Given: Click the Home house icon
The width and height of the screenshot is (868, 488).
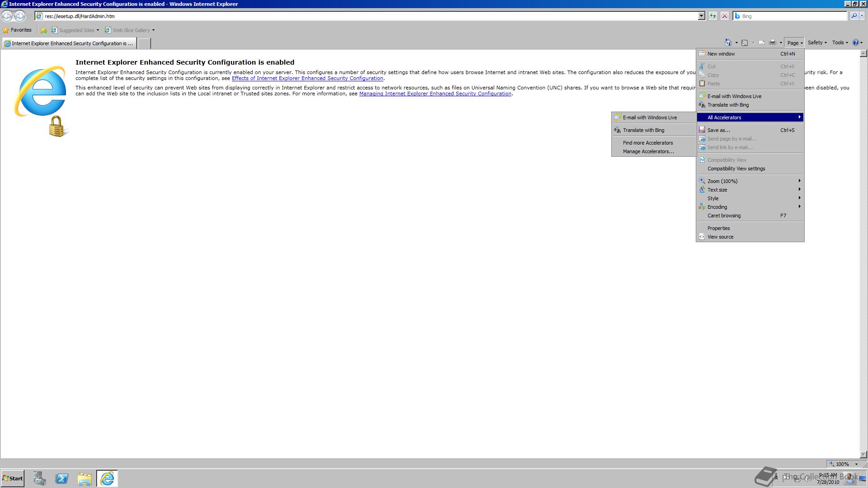Looking at the screenshot, I should (728, 42).
